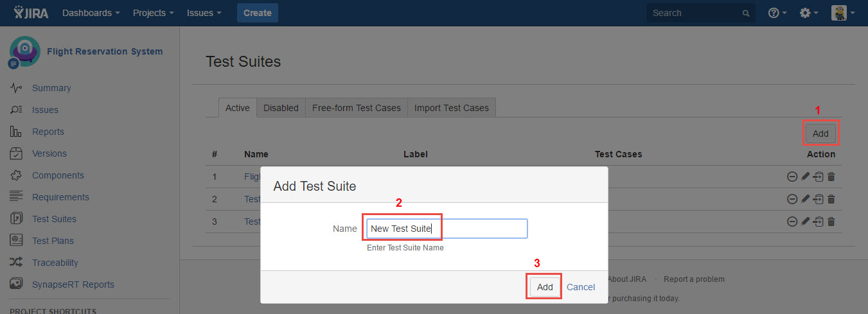Open the help menu dropdown
The image size is (868, 314).
tap(777, 13)
